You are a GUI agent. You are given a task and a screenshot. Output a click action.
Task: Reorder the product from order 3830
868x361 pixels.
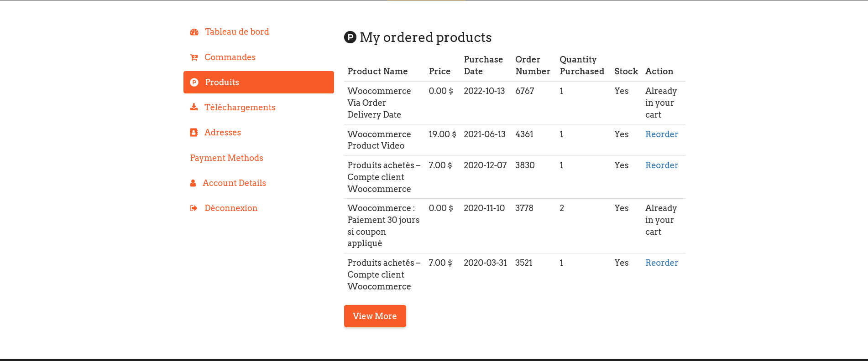662,165
